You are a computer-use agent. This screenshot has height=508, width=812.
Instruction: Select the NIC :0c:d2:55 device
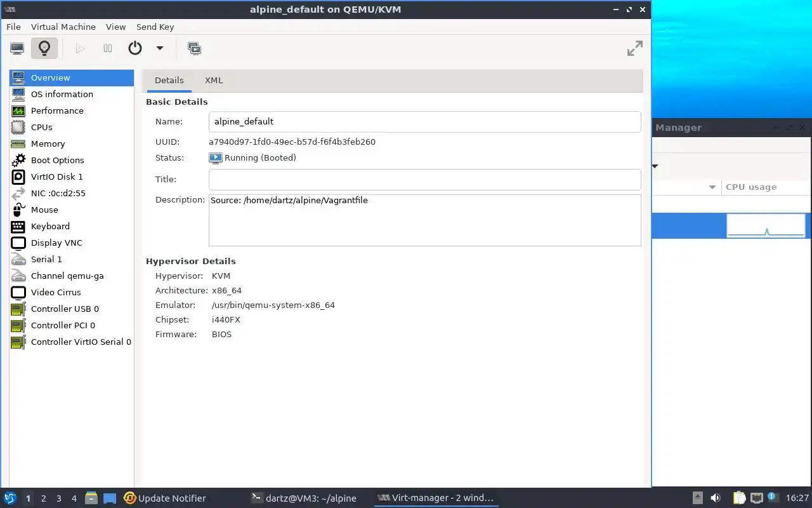point(72,193)
